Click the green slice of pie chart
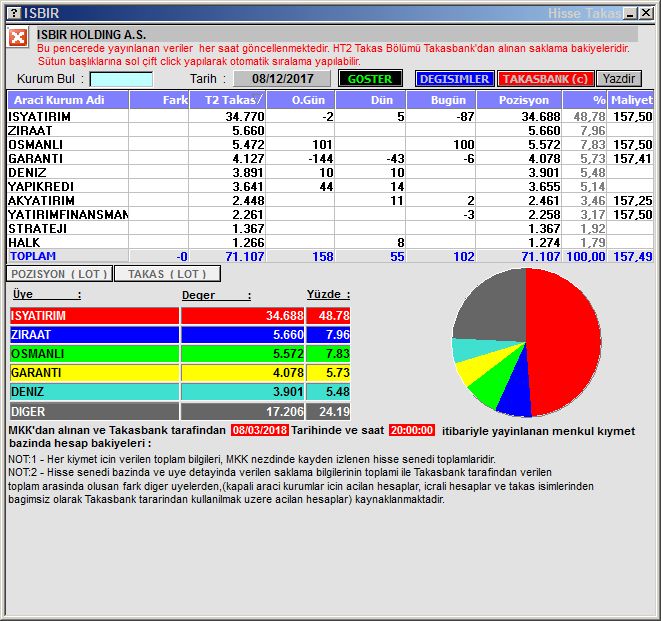Screen dimensions: 661x621 click(495, 379)
